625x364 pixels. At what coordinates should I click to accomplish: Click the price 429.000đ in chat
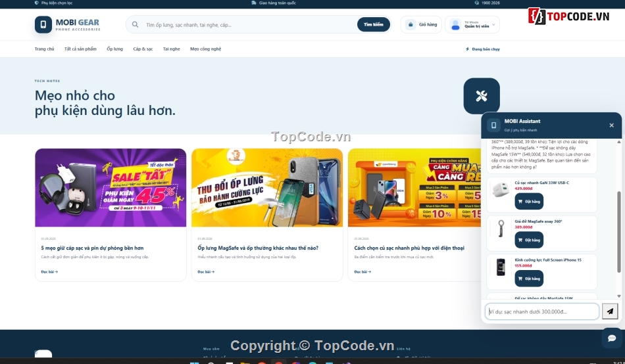pyautogui.click(x=524, y=189)
